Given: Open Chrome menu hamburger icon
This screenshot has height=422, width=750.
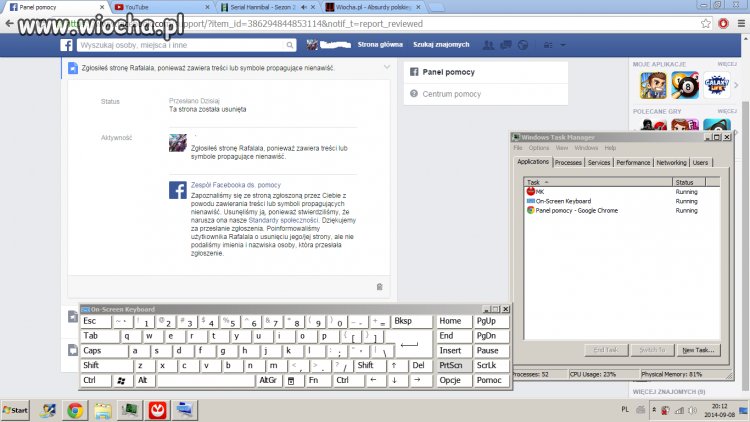Looking at the screenshot, I should point(741,23).
